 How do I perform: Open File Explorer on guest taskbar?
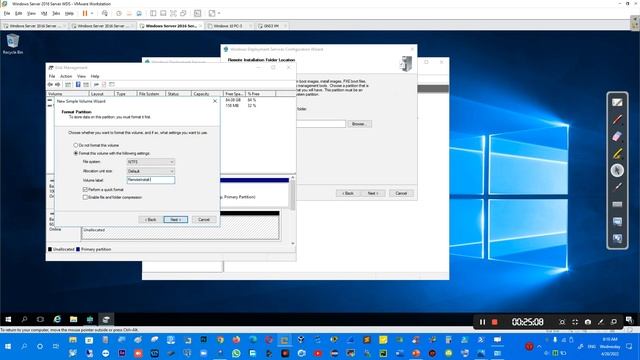click(73, 319)
